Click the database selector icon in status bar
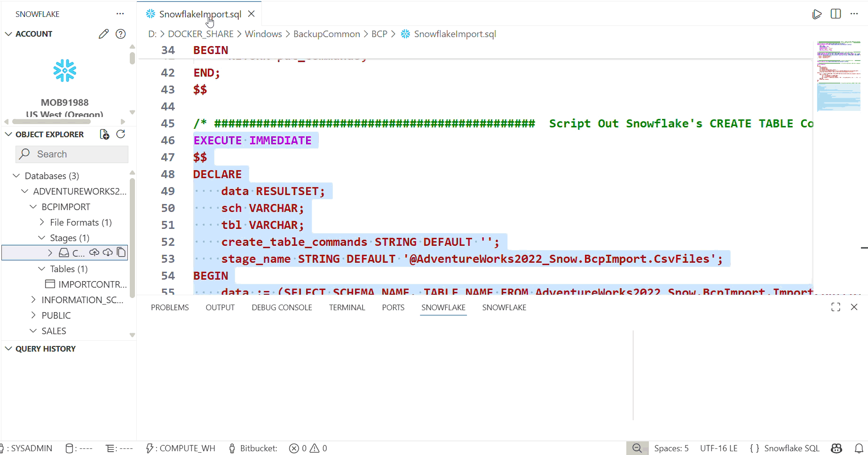 click(79, 448)
